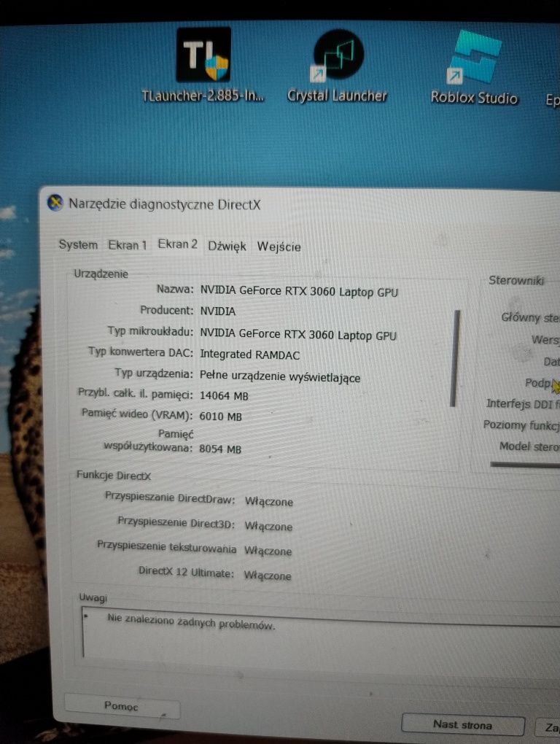Screen dimensions: 560x744
Task: Click the Pamięć wideo (VRAM) label
Action: pyautogui.click(x=137, y=414)
